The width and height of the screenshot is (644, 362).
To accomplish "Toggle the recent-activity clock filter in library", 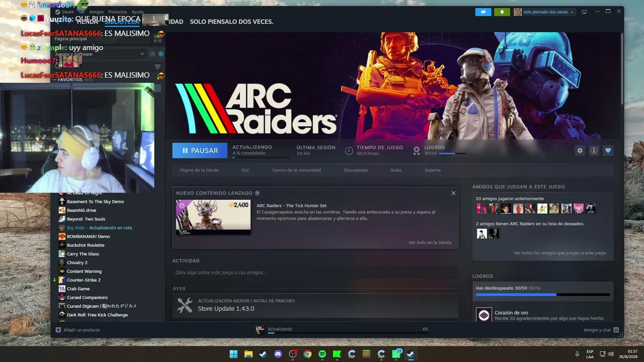I will click(x=152, y=54).
